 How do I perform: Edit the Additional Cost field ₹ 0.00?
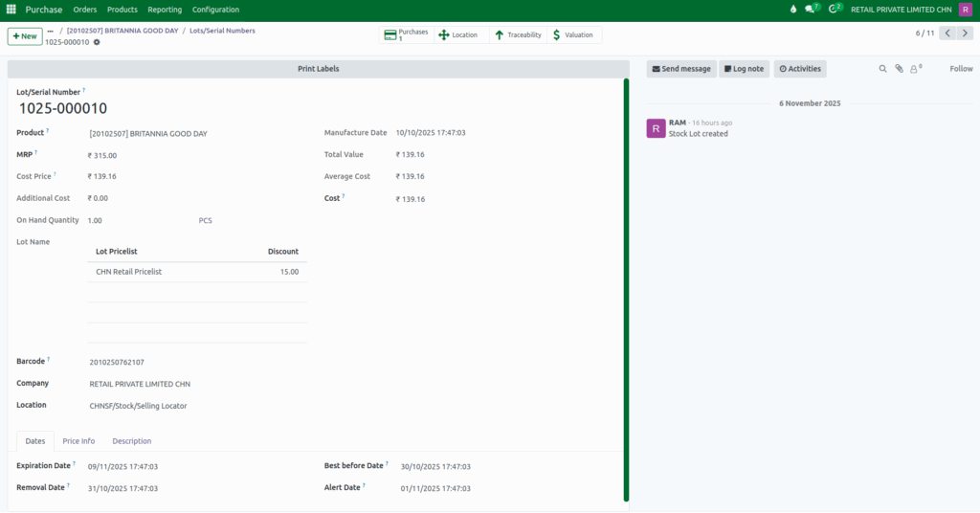click(x=98, y=198)
